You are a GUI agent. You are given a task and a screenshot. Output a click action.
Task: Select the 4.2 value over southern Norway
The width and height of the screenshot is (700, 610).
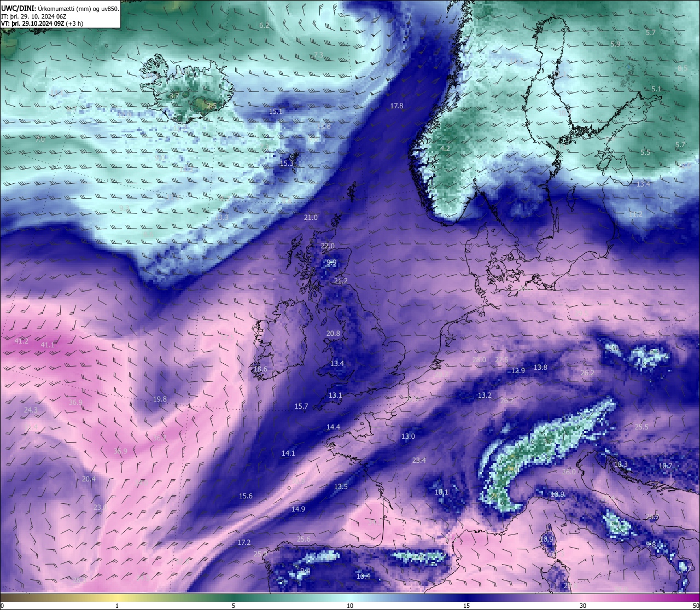445,148
